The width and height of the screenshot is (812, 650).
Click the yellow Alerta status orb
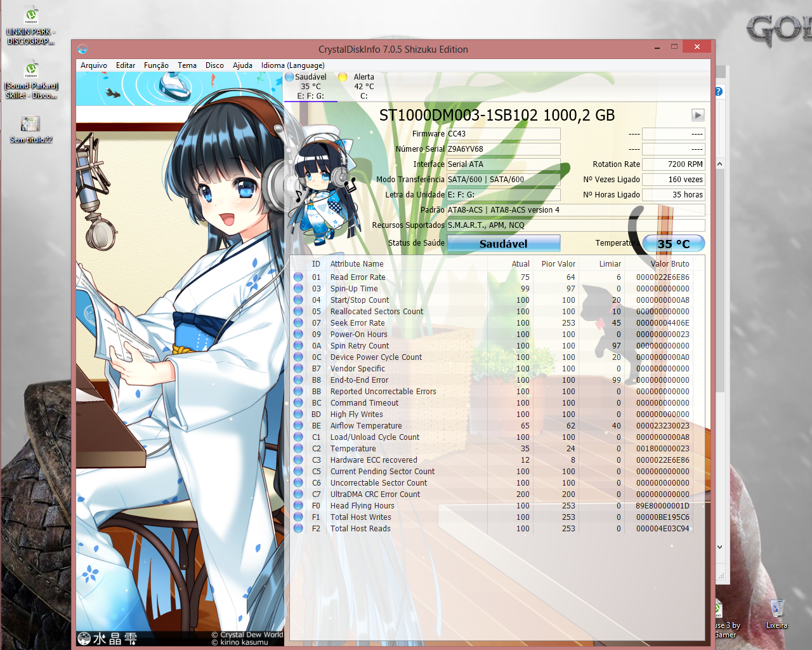[343, 77]
